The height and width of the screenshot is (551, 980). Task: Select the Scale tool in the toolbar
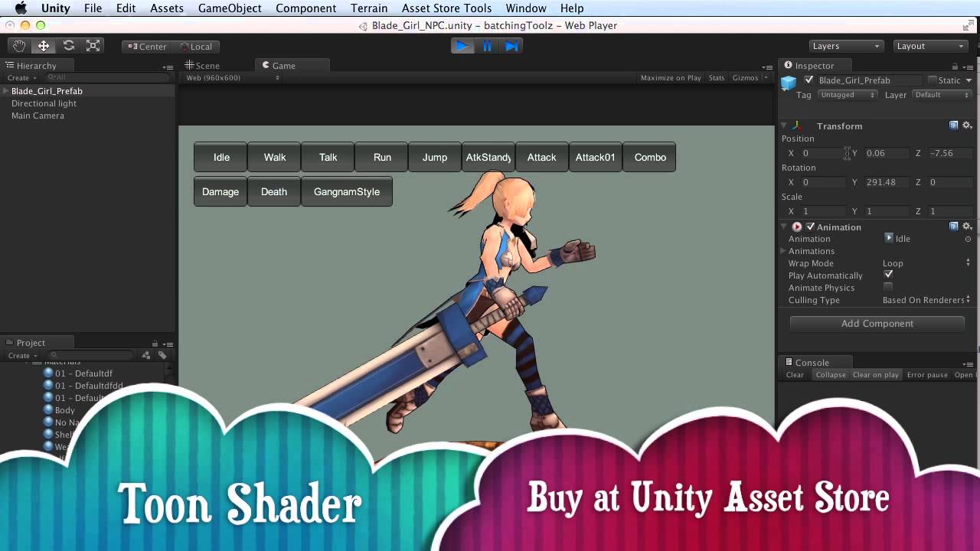point(93,46)
